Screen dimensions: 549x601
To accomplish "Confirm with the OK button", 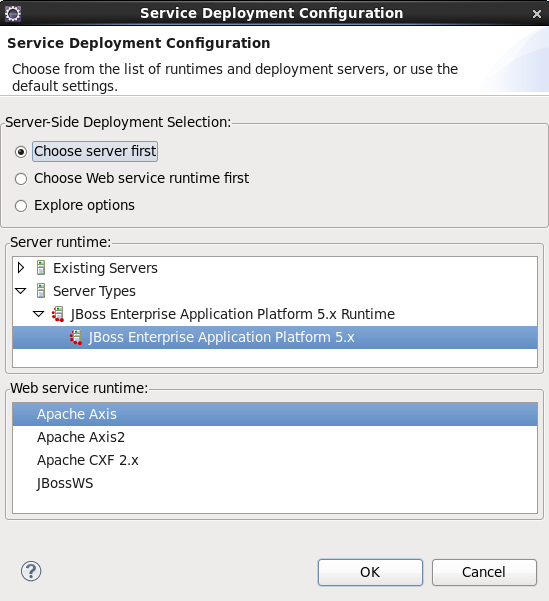I will (370, 572).
